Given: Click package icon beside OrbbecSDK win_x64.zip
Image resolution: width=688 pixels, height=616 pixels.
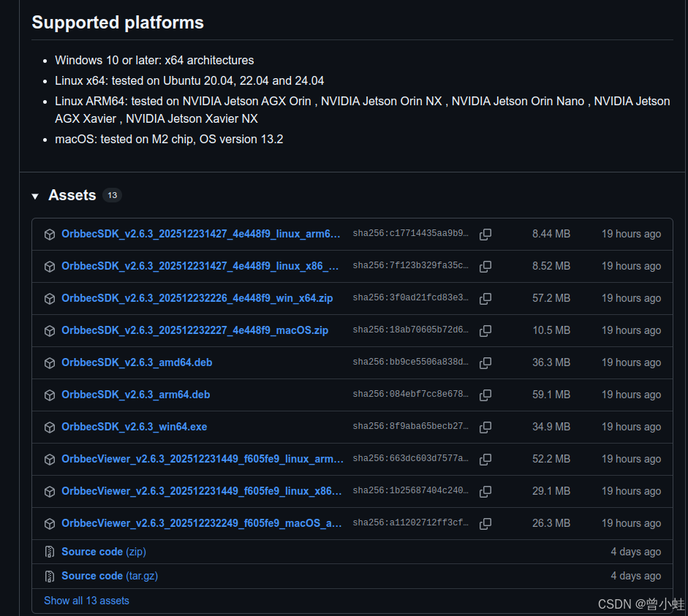Looking at the screenshot, I should [x=50, y=299].
